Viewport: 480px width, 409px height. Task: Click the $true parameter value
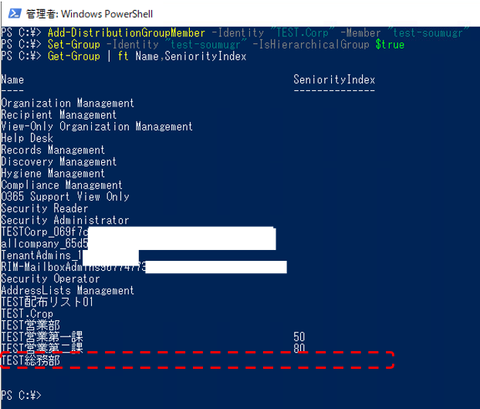click(390, 45)
